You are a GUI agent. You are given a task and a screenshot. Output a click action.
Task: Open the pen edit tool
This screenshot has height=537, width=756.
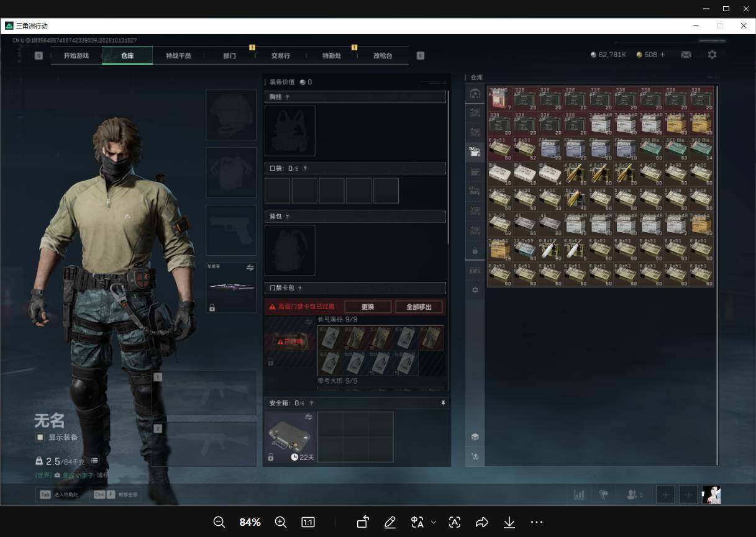390,522
